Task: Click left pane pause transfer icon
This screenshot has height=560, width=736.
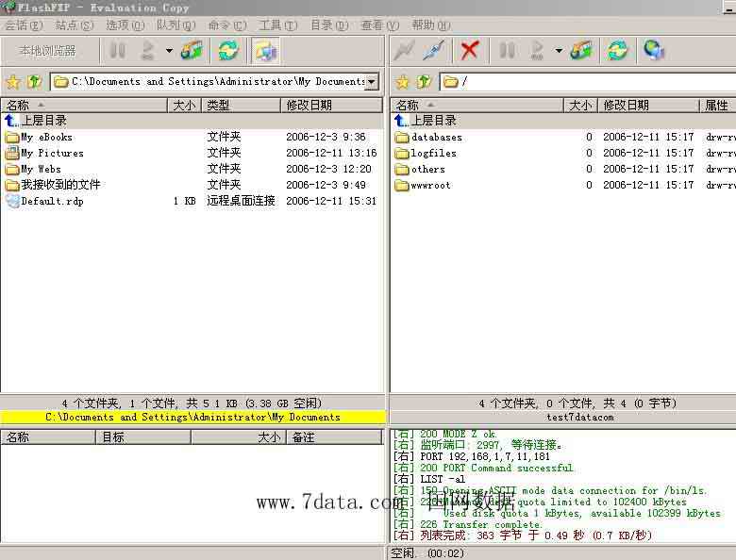Action: (x=117, y=51)
